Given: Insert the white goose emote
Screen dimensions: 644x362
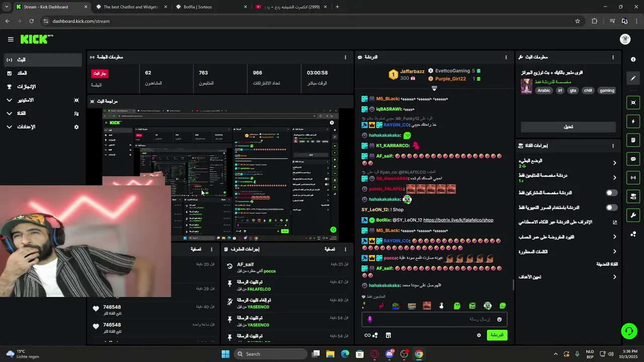Looking at the screenshot, I should [441, 306].
